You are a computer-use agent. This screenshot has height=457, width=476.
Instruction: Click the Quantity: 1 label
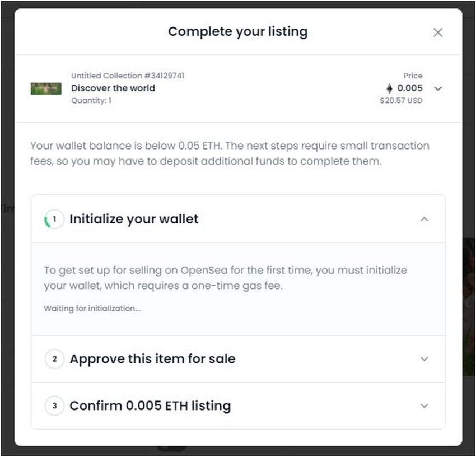click(x=91, y=101)
